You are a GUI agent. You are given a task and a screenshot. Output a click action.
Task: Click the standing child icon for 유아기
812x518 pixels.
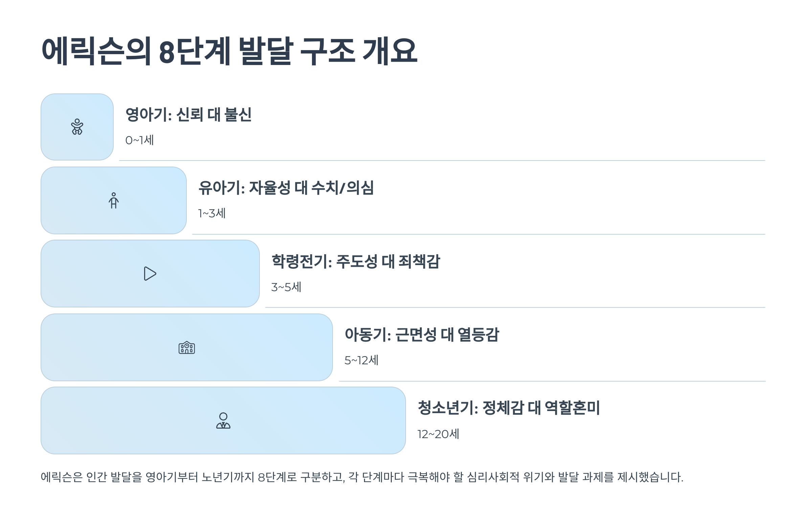(x=114, y=200)
